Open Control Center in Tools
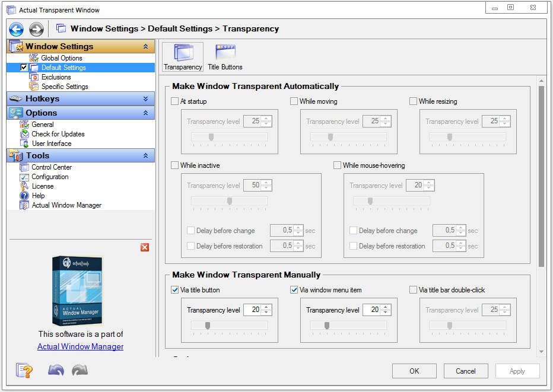This screenshot has height=392, width=553. pyautogui.click(x=52, y=167)
